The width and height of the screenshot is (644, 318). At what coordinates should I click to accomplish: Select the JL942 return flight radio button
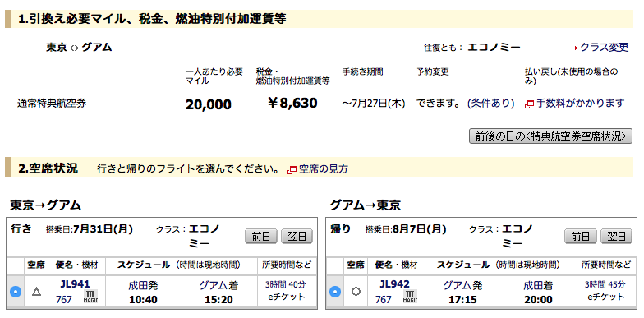coord(335,292)
